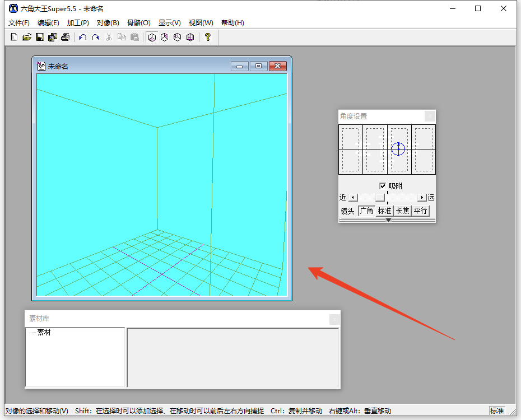Open the 骨骼(O) menu
The width and height of the screenshot is (521, 420).
pos(138,23)
